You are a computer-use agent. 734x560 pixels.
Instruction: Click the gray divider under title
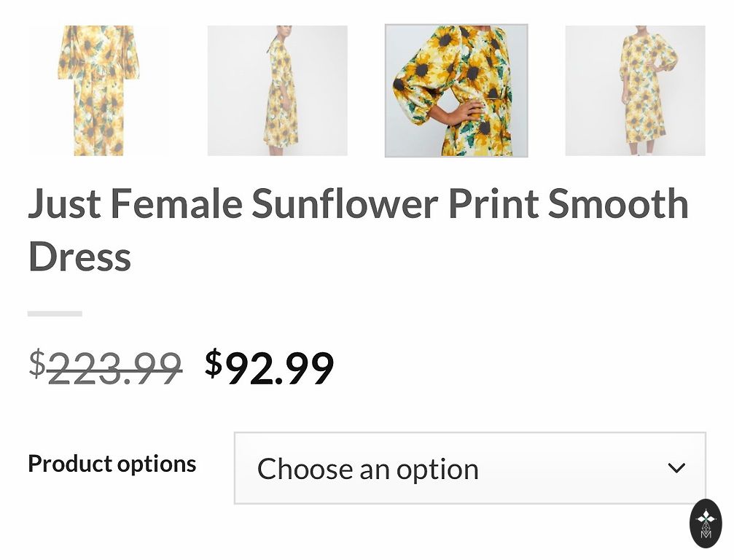55,314
